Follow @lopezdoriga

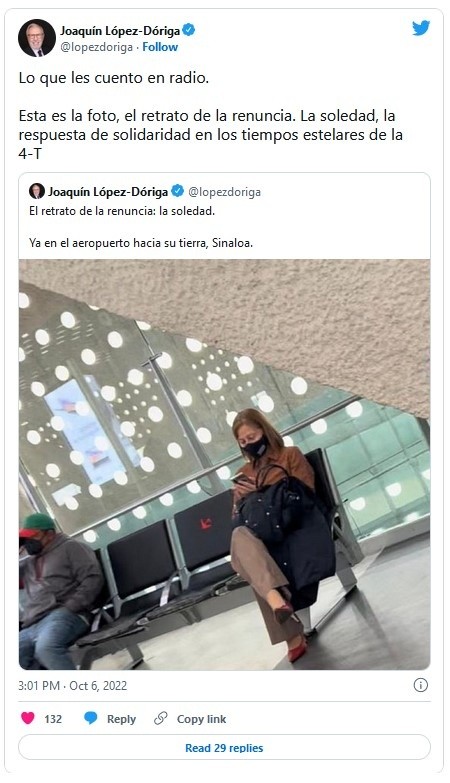tap(160, 47)
